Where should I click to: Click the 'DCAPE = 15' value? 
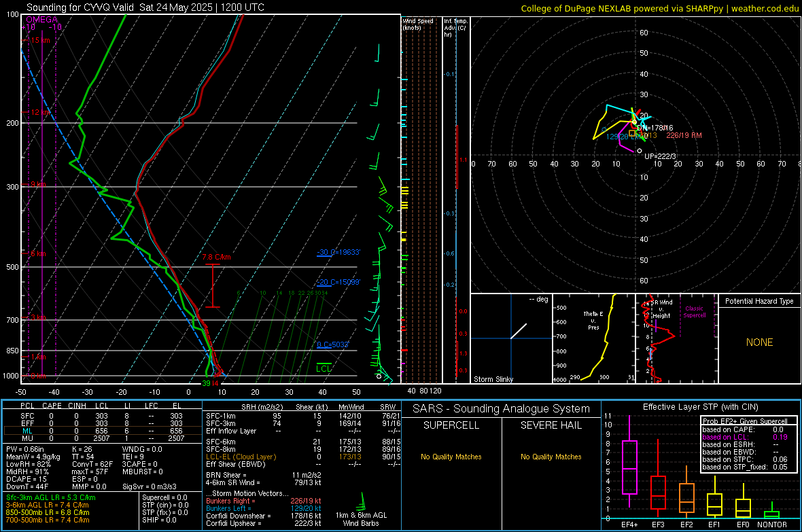pos(27,479)
